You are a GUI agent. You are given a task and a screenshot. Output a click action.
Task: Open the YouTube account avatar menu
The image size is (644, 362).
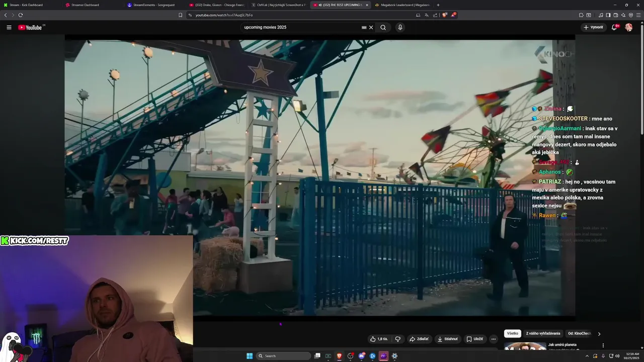click(x=628, y=27)
